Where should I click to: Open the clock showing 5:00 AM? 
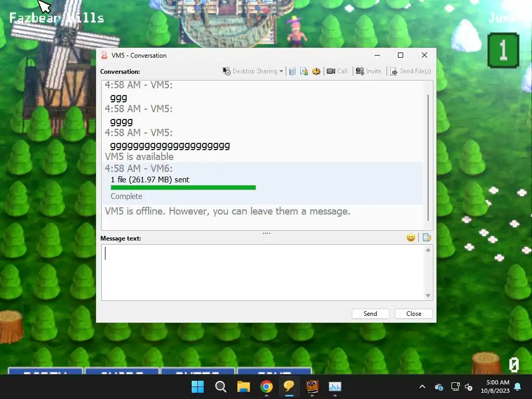pyautogui.click(x=495, y=387)
